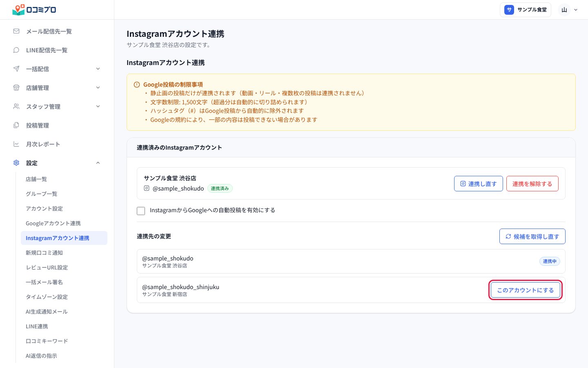Click the Instagram icon next to @sample_shokudo
588x368 pixels.
147,188
